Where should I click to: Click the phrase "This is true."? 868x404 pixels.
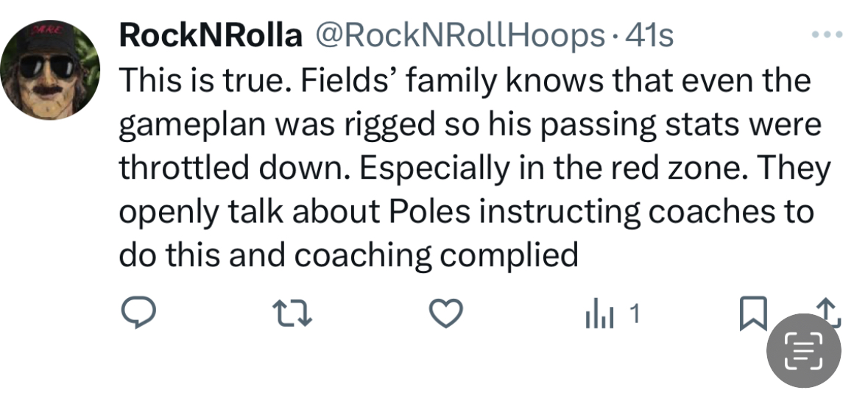click(198, 80)
